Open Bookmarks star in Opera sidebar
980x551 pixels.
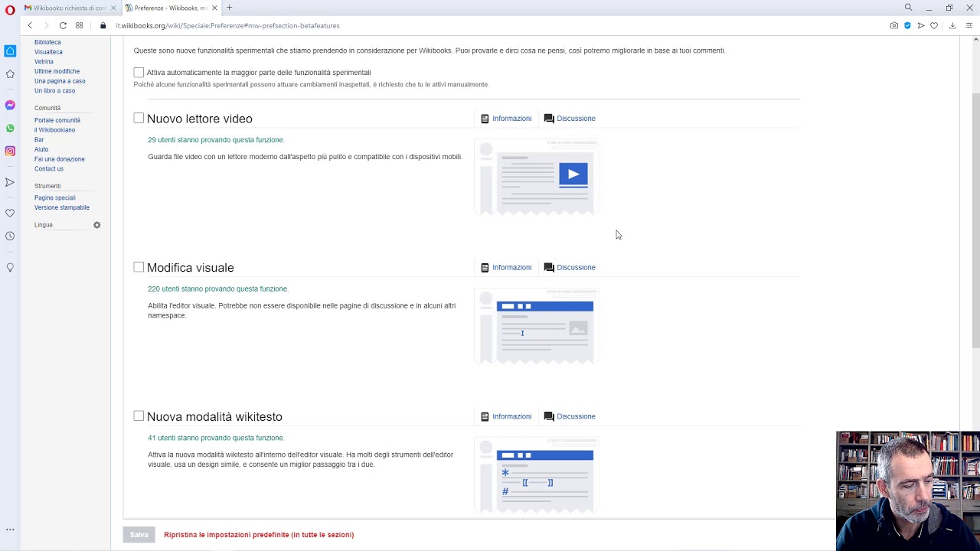point(10,74)
